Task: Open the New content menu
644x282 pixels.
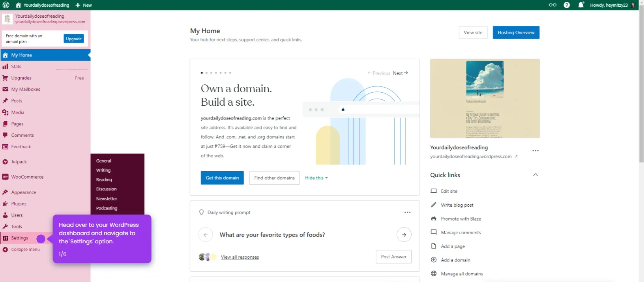Action: (84, 5)
